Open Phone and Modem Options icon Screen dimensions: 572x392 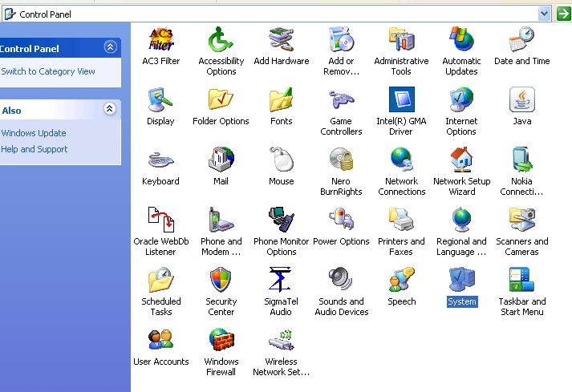click(221, 220)
